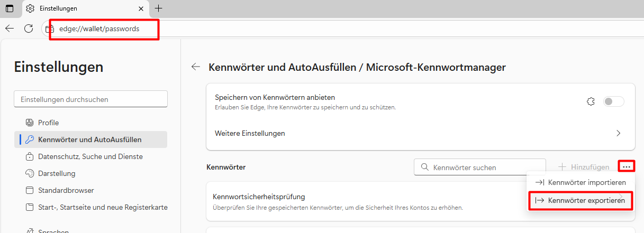
Task: Click the back arrow beside Kennwörter heading
Action: (x=196, y=67)
